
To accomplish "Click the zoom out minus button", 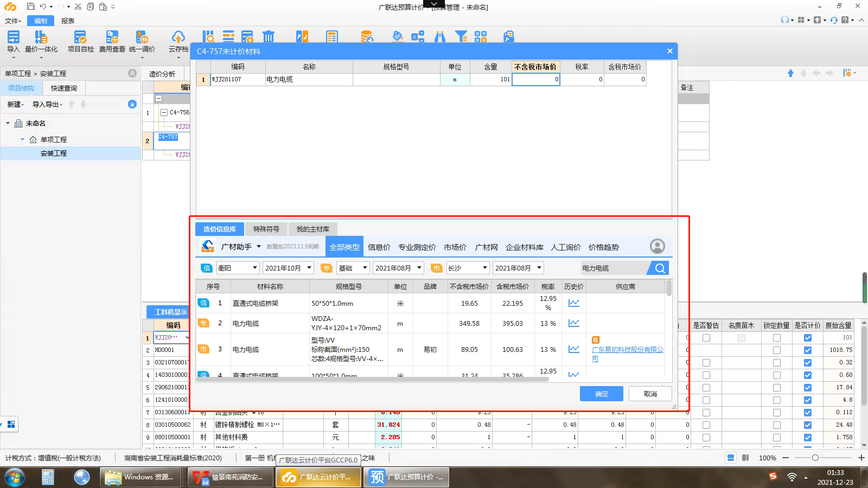I will 786,458.
